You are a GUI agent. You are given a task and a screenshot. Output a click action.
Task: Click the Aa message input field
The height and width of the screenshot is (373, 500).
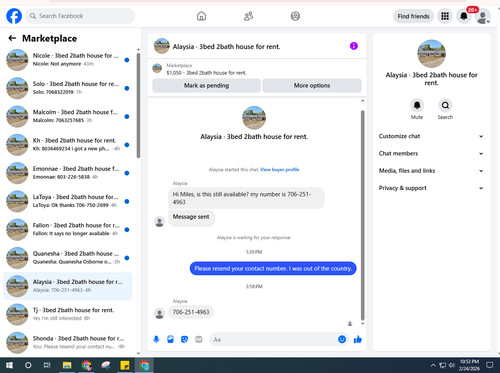pyautogui.click(x=273, y=339)
